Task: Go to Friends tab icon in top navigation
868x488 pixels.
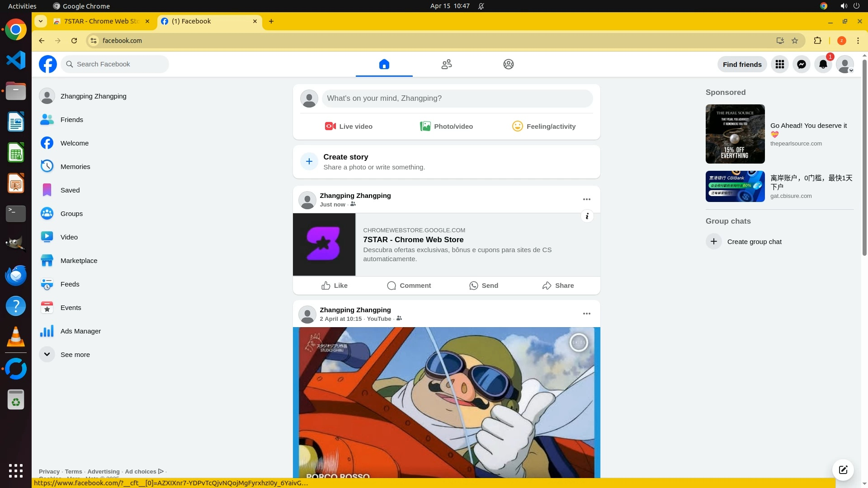Action: [446, 64]
